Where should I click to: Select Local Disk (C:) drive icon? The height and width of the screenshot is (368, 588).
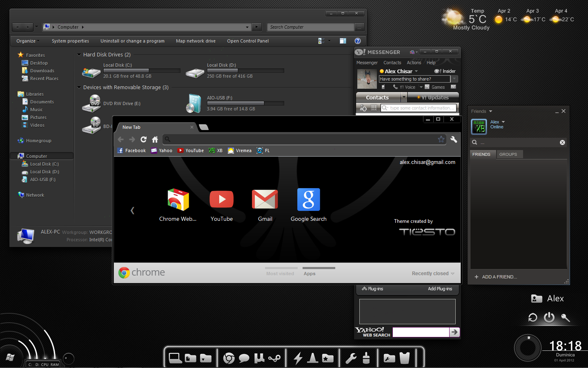click(91, 73)
